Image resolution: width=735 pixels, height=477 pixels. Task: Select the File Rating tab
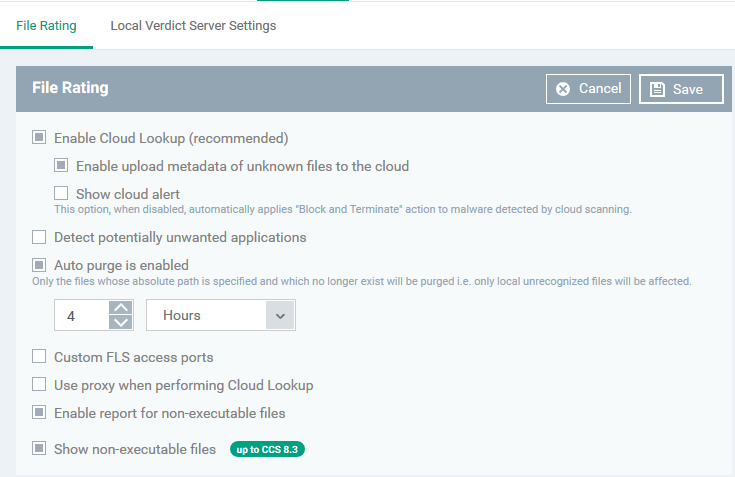pyautogui.click(x=46, y=25)
